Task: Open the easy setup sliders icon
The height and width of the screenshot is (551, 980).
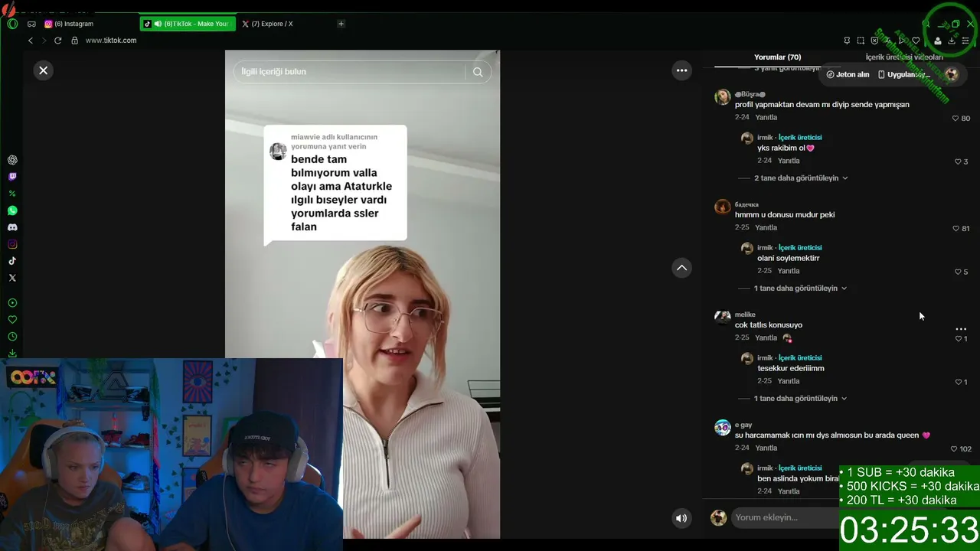Action: coord(965,41)
